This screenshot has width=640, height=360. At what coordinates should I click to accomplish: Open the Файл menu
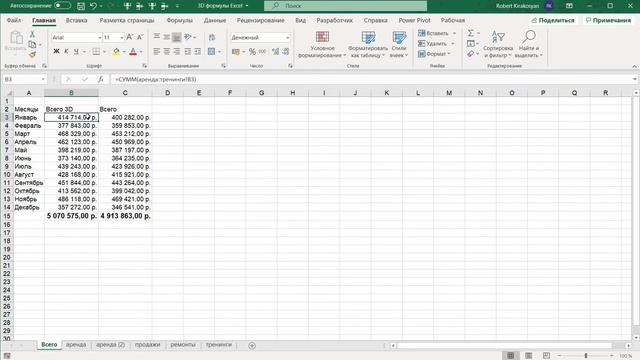pyautogui.click(x=13, y=20)
